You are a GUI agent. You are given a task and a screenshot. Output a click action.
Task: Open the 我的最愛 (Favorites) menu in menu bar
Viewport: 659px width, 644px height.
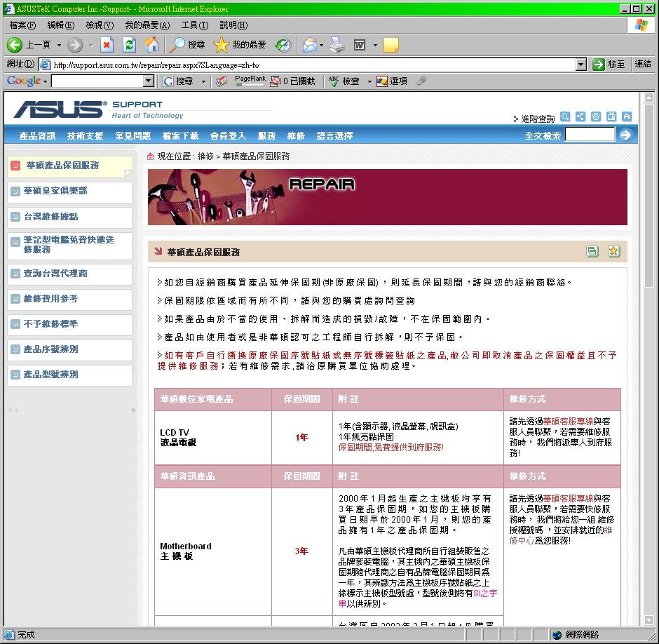[147, 25]
